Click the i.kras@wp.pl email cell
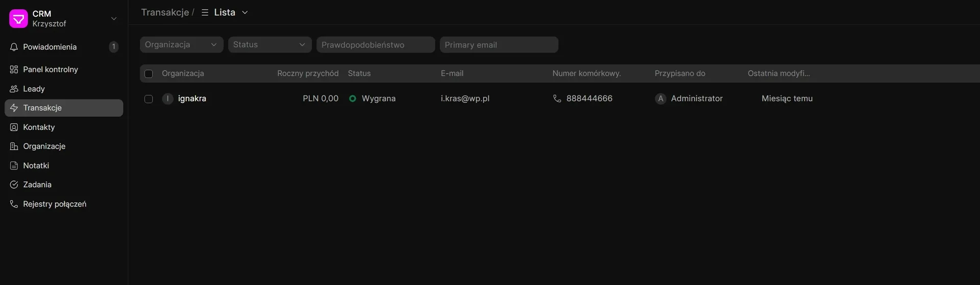The width and height of the screenshot is (980, 285). 465,99
